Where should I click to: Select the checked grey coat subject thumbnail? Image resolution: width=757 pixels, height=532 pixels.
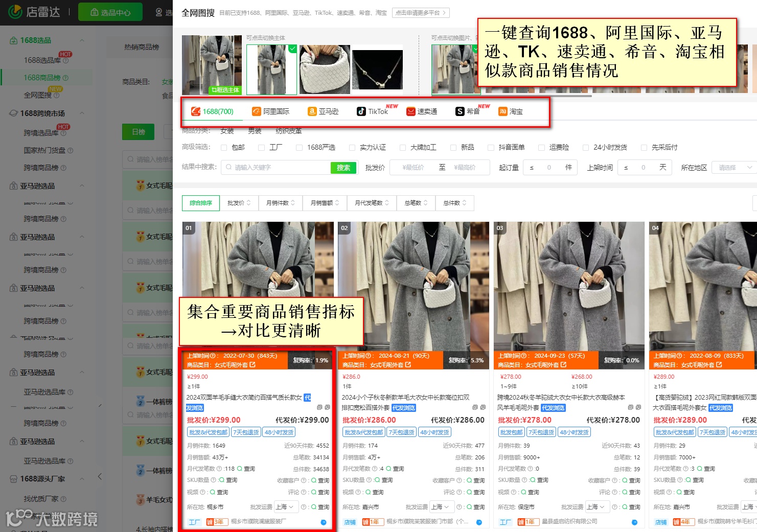pyautogui.click(x=271, y=70)
